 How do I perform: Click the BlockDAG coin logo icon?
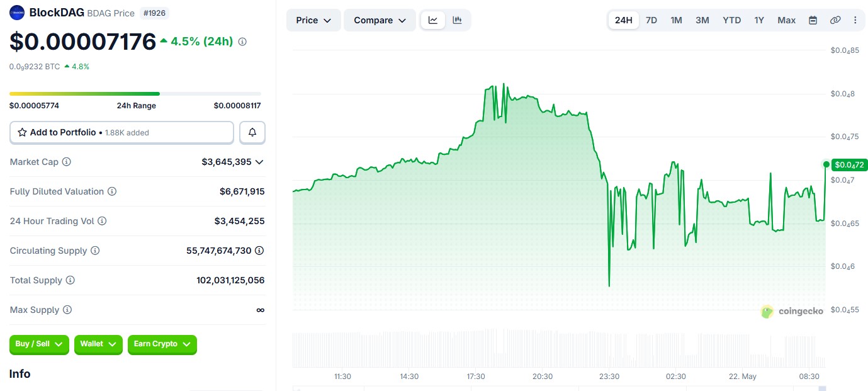pyautogui.click(x=17, y=13)
